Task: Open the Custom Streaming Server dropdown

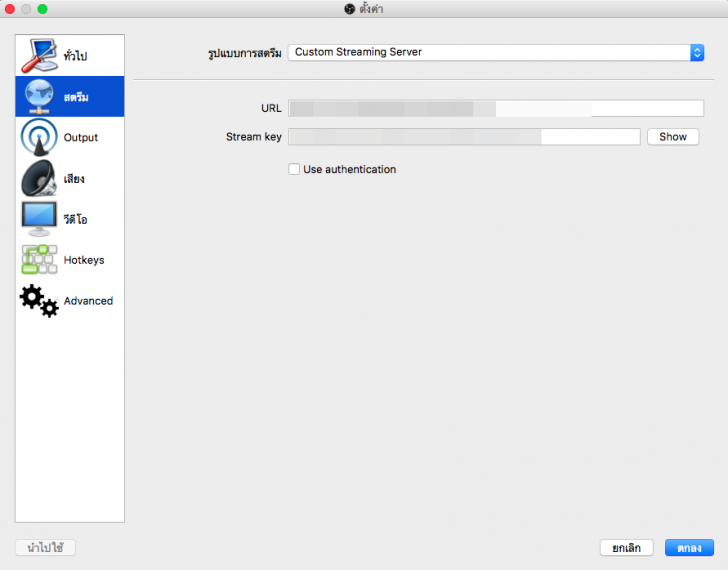Action: tap(496, 52)
